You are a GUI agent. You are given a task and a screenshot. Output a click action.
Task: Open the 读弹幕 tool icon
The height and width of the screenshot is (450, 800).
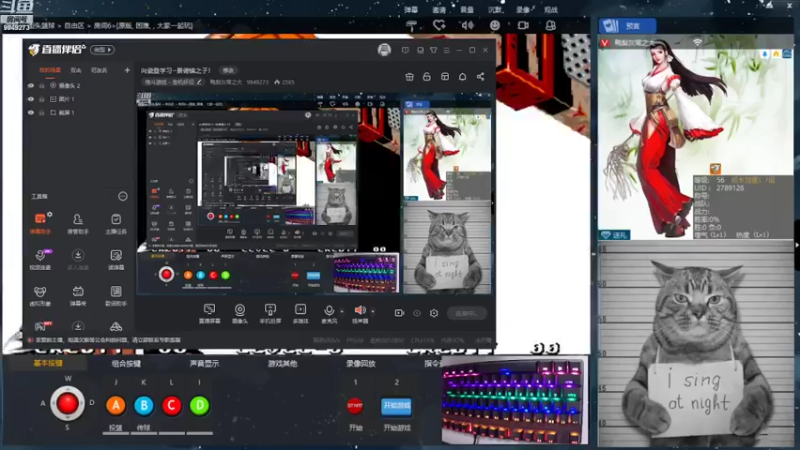click(x=116, y=259)
